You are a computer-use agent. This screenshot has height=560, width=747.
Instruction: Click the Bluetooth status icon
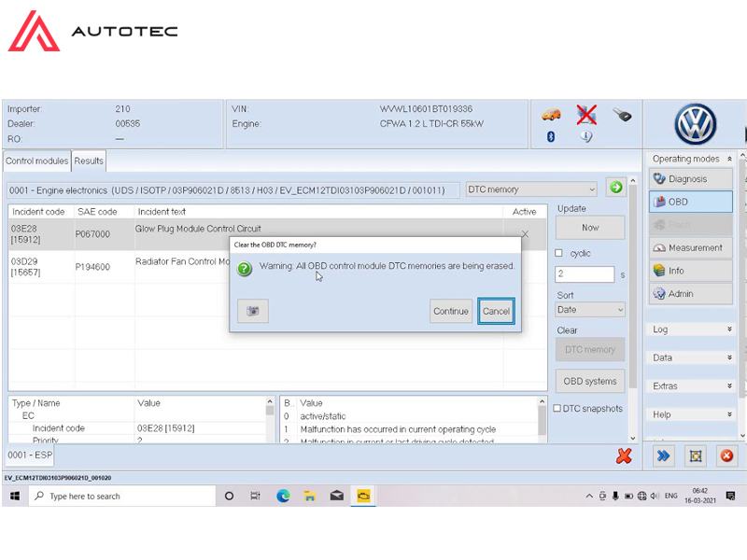click(x=551, y=136)
